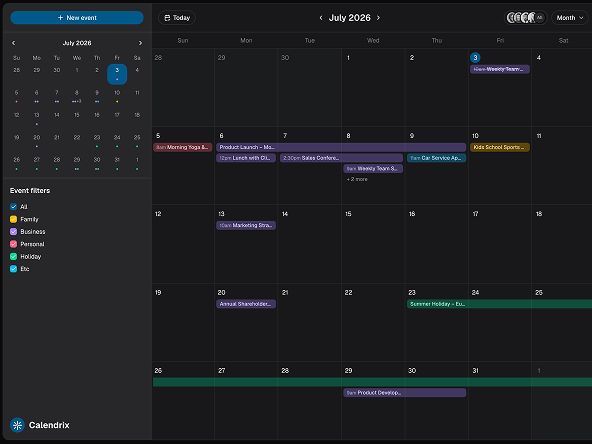Toggle the Family filter checkbox
Screen dimensions: 592x444
click(x=14, y=219)
